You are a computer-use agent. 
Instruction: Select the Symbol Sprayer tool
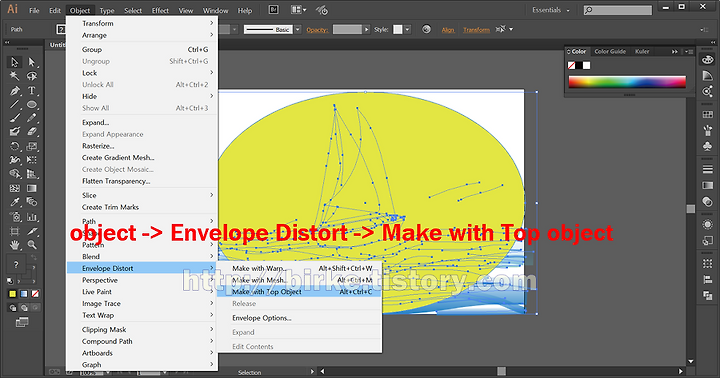coord(15,217)
